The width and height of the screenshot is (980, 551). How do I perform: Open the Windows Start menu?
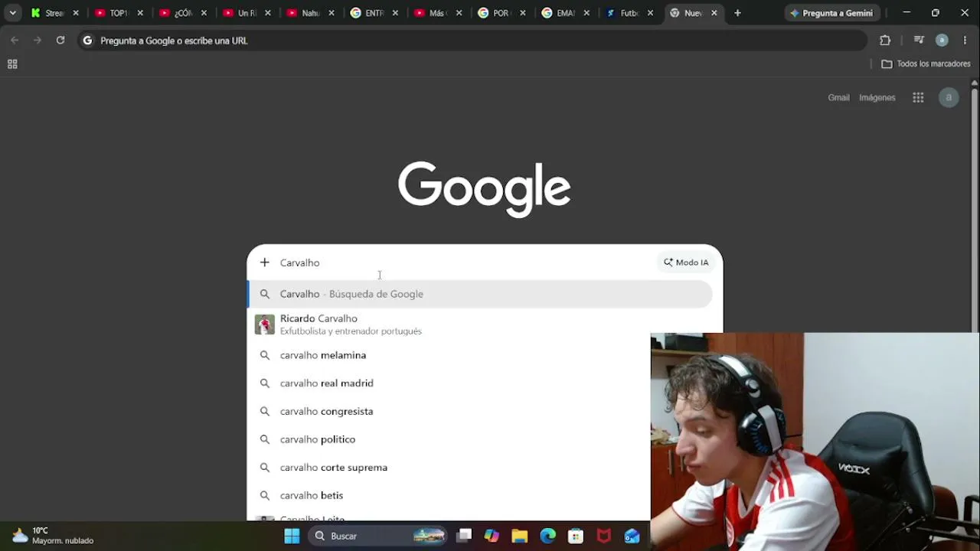pyautogui.click(x=292, y=536)
